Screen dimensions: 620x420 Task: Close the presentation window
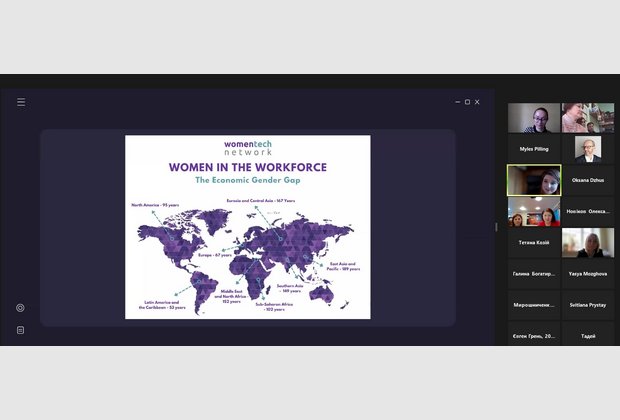478,102
